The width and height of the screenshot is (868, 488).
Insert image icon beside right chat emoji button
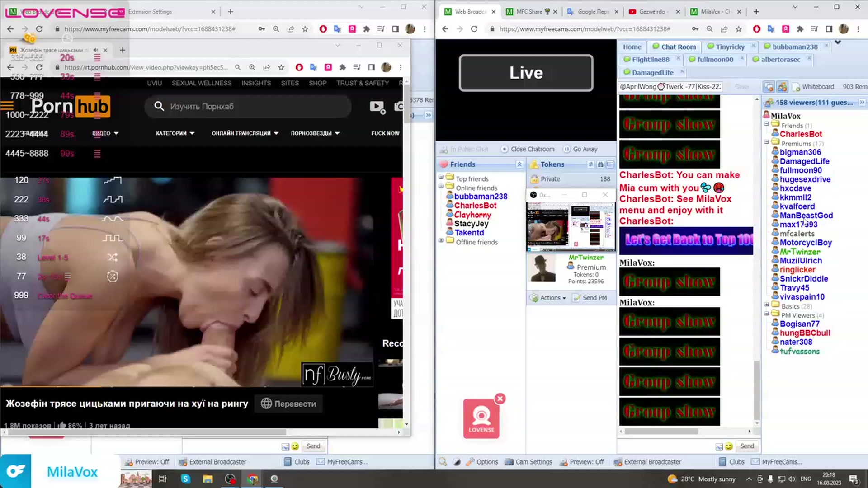tap(719, 446)
